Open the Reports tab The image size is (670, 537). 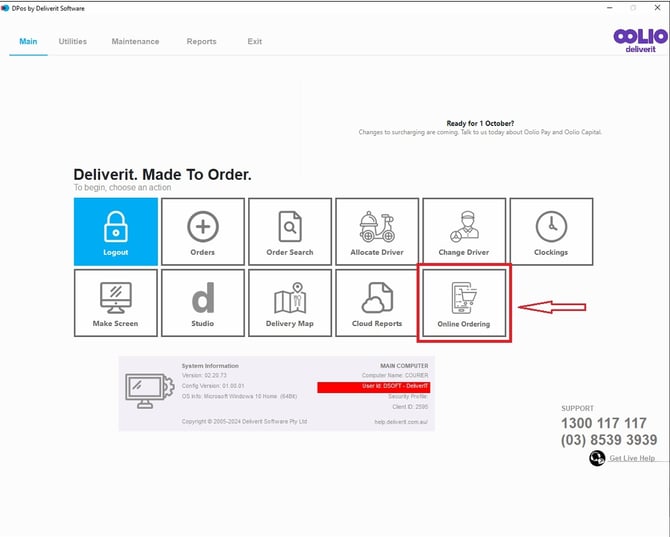[x=201, y=41]
